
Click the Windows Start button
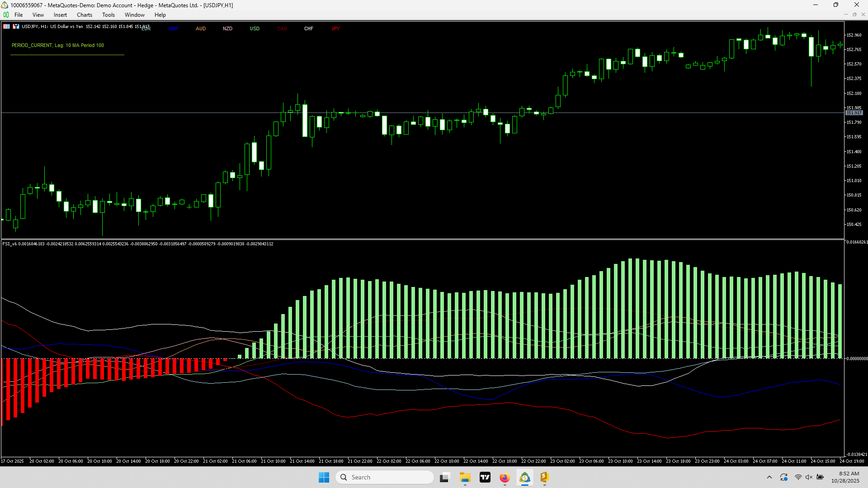click(324, 477)
